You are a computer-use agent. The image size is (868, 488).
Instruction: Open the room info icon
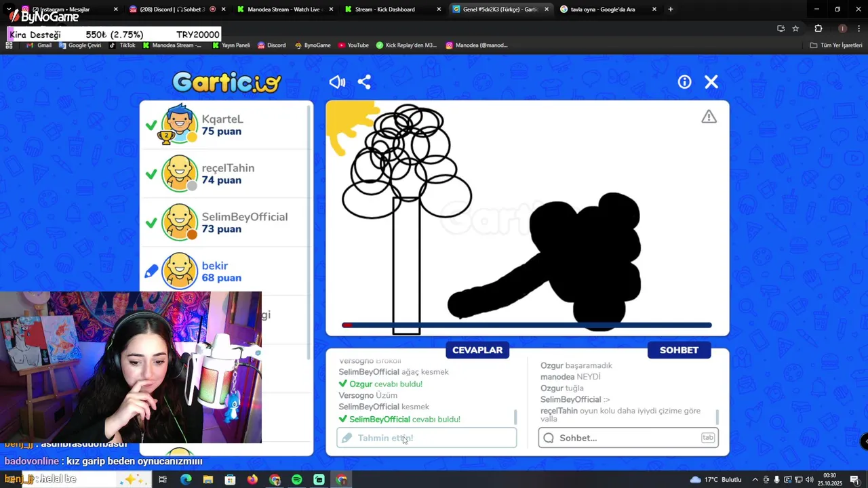click(x=684, y=82)
